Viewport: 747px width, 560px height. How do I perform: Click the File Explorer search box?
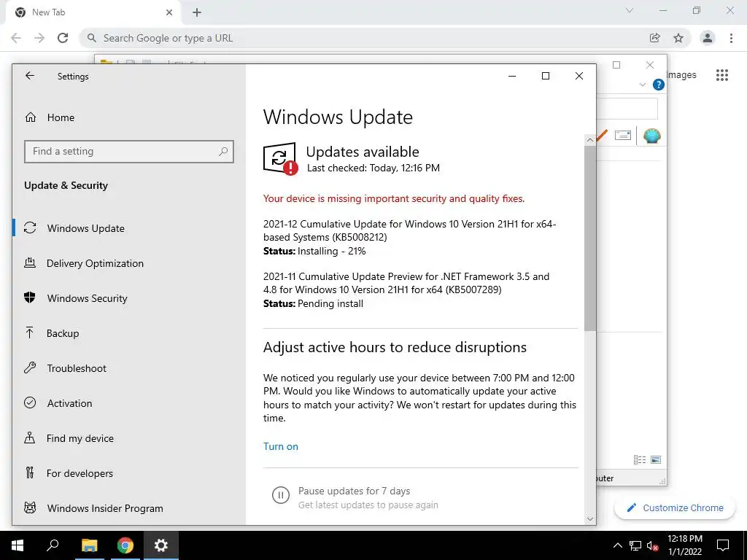[x=627, y=109]
